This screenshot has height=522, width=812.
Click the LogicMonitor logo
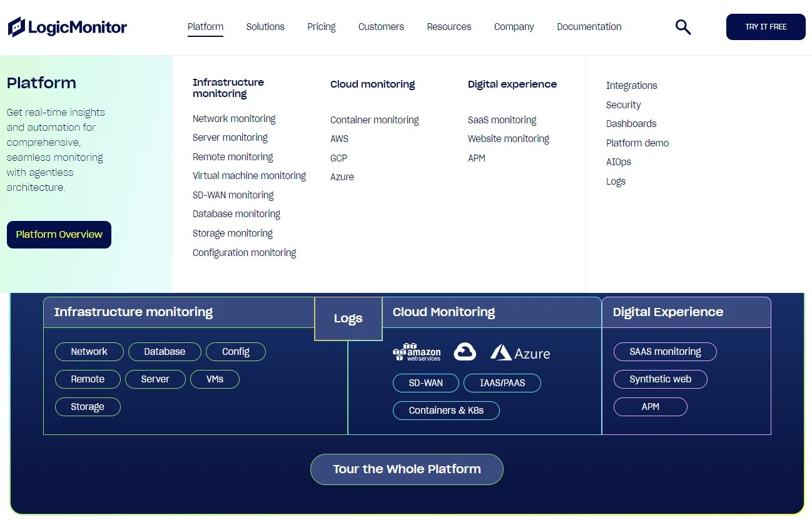coord(67,27)
